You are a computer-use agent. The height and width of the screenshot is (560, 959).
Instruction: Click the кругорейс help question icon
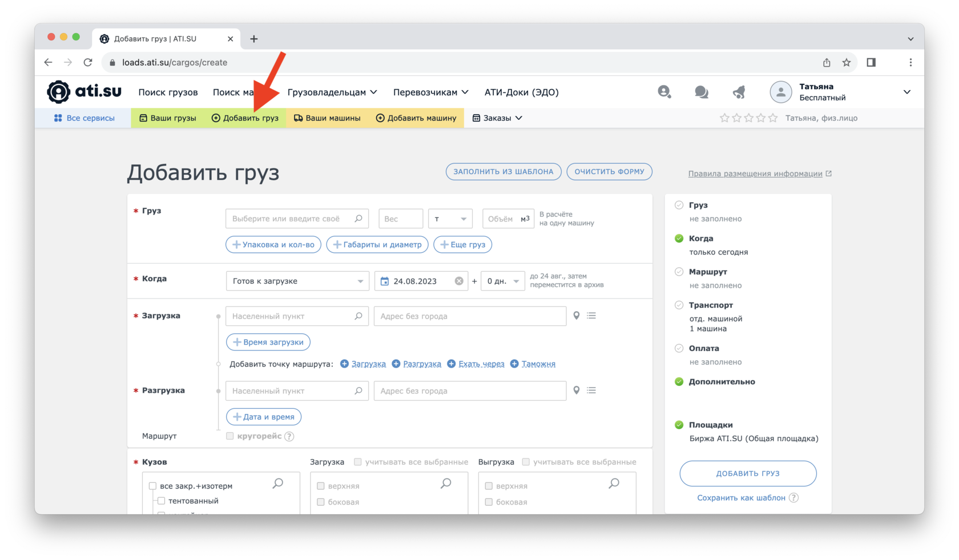289,437
